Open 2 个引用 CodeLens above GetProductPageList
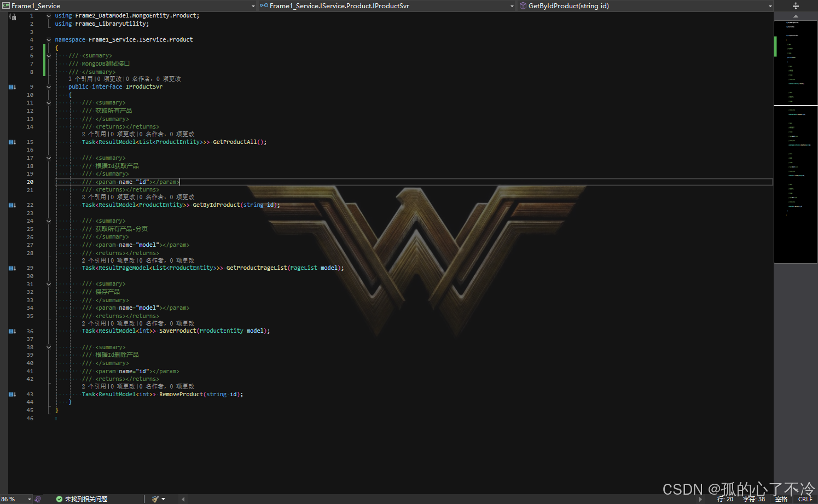Viewport: 818px width, 504px height. [x=94, y=260]
